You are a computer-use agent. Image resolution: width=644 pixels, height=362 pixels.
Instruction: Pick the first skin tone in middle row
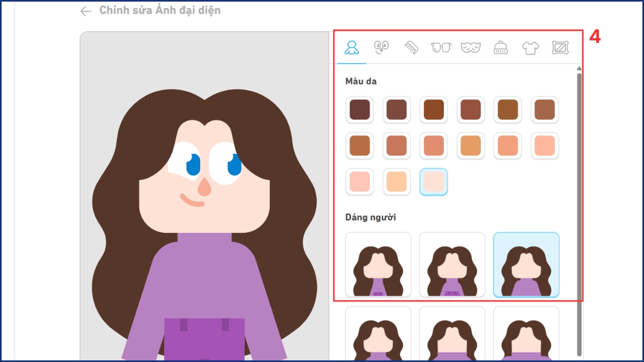[x=360, y=146]
